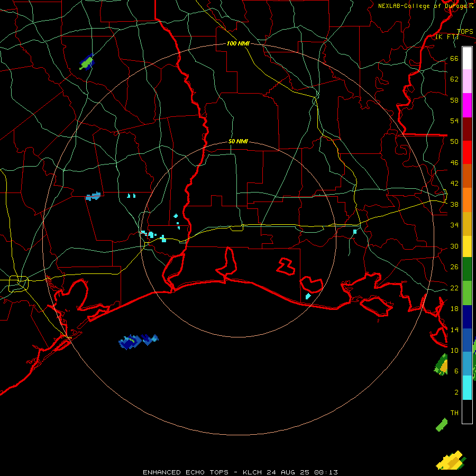Select the '30' legend value
476x476 pixels.
pos(454,246)
